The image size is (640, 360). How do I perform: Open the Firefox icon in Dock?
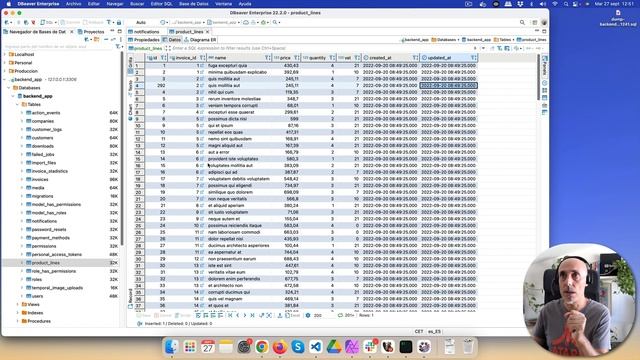tap(280, 347)
